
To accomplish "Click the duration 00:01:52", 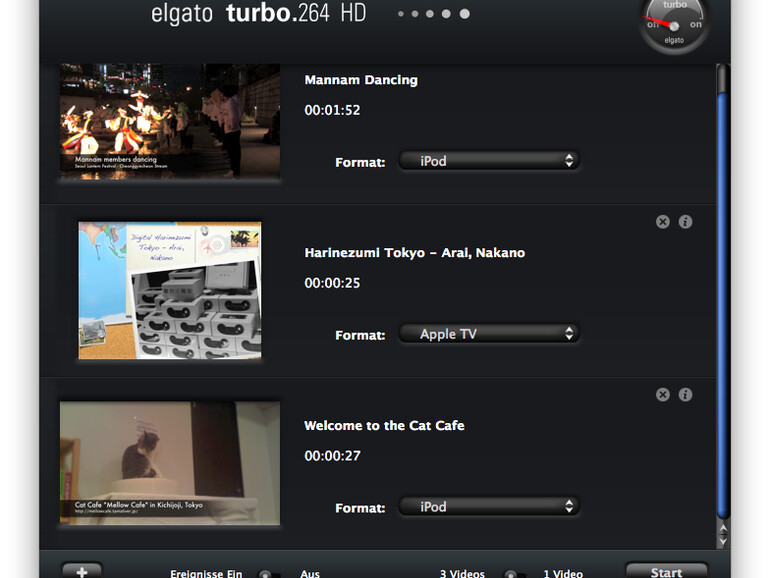I will [x=332, y=110].
